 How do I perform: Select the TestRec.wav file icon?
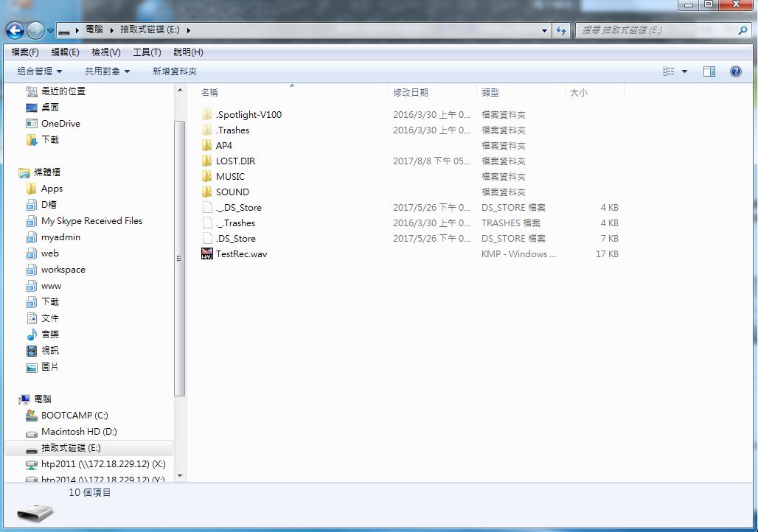[x=207, y=253]
